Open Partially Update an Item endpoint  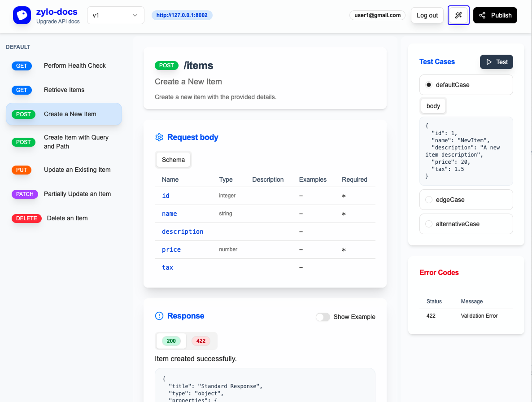(64, 194)
